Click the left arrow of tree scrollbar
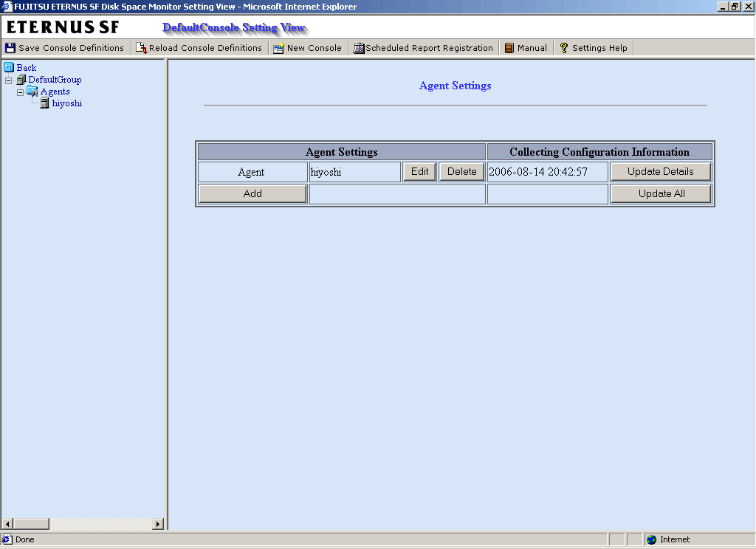This screenshot has width=756, height=549. [x=7, y=523]
